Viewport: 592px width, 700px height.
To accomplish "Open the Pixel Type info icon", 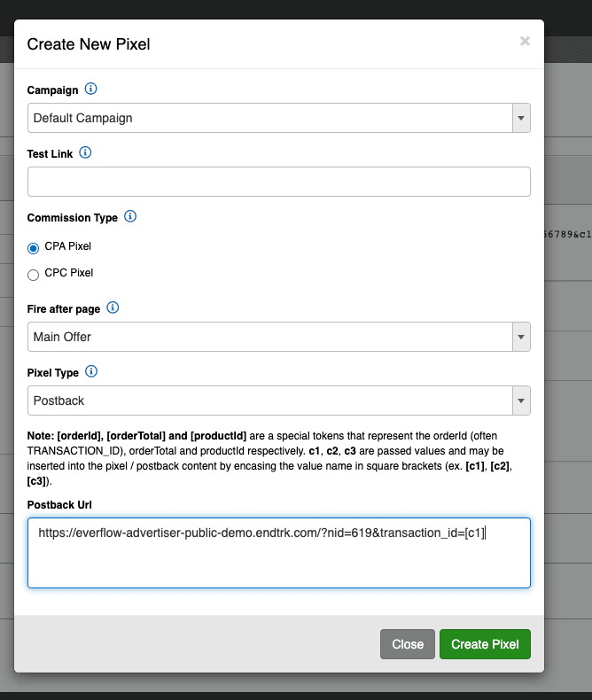I will pos(91,371).
